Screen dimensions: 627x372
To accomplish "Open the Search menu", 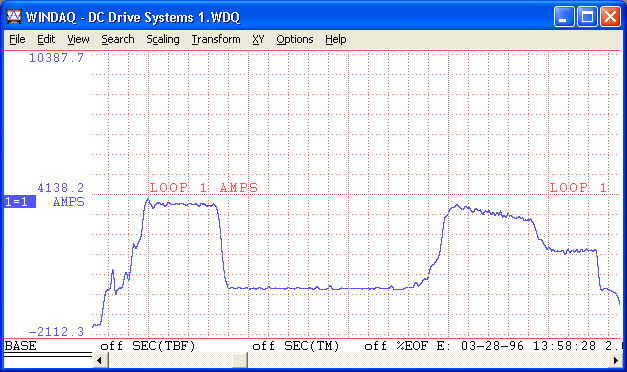I will (x=118, y=39).
